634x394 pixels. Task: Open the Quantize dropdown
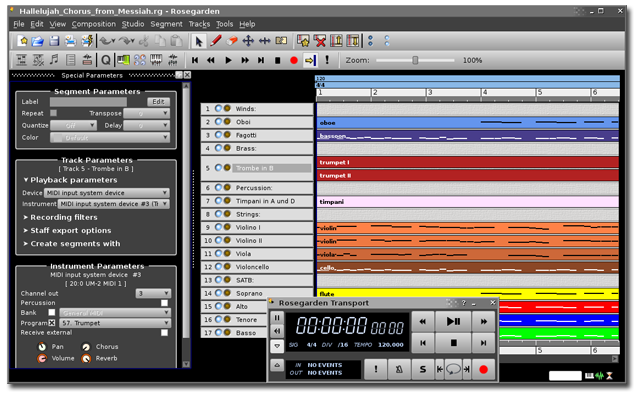coord(73,125)
